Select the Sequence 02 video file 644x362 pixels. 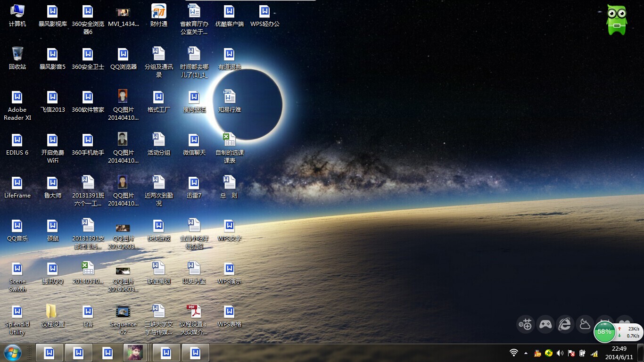[x=124, y=320]
